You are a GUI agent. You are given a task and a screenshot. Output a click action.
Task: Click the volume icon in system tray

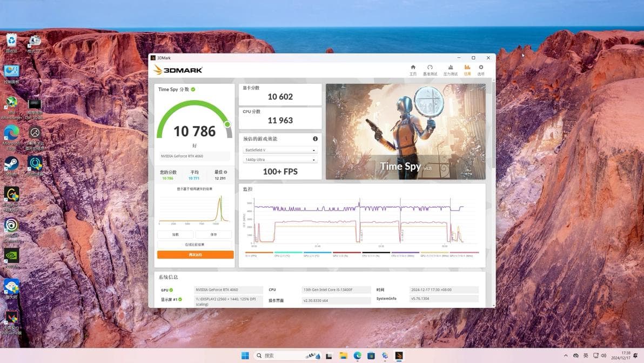603,355
